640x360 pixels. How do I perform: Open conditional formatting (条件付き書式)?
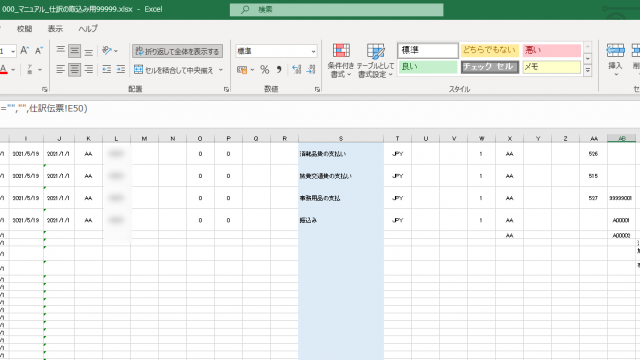click(x=341, y=60)
